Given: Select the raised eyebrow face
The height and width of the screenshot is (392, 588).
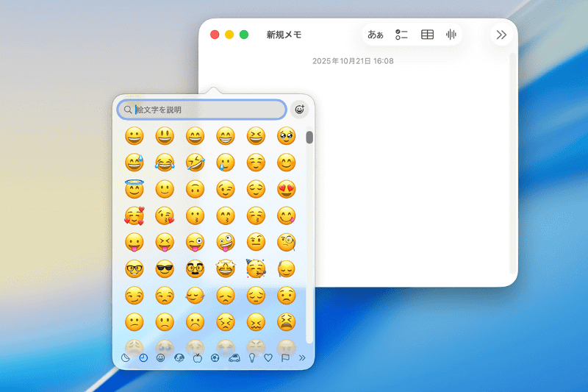Looking at the screenshot, I should 256,242.
